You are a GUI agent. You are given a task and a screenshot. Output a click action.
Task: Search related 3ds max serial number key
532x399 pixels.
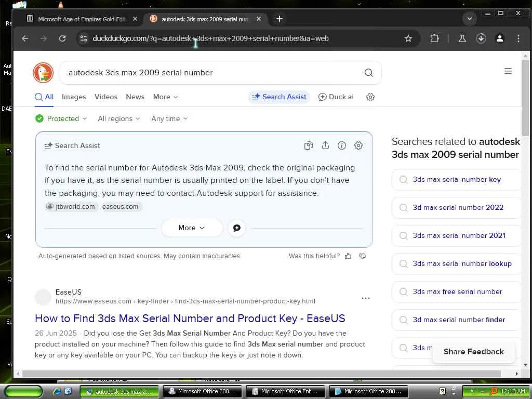(x=456, y=180)
